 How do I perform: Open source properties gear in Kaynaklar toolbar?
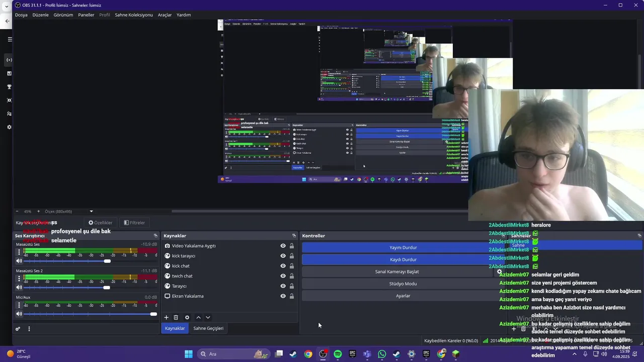coord(187,317)
